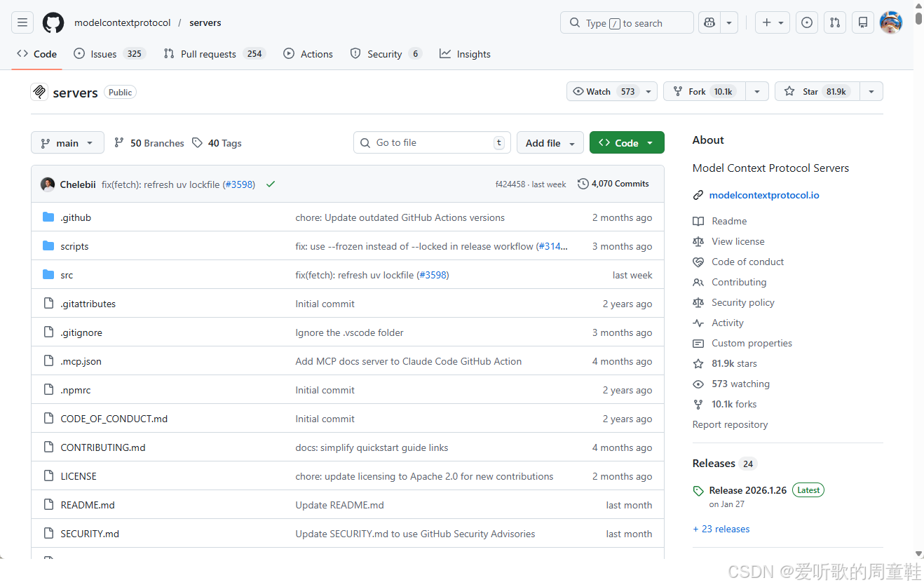Click the Type / to search box

coord(627,22)
